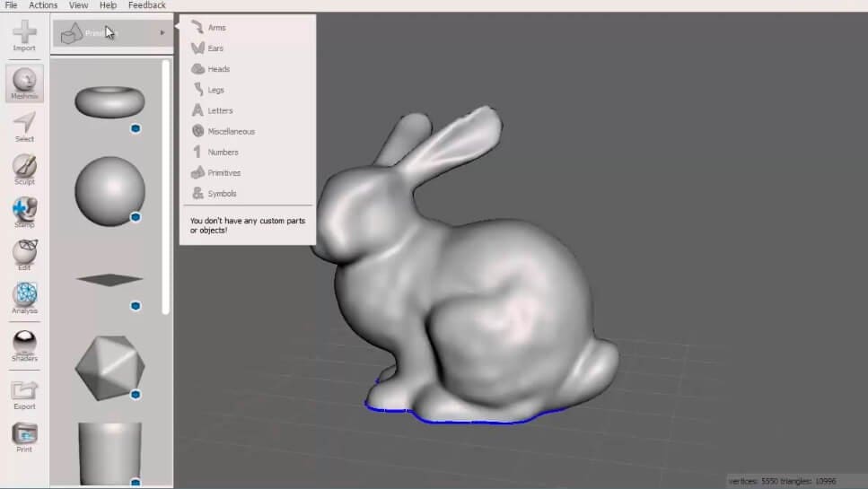
Task: Pick the torus primitive thumbnail
Action: 110,101
